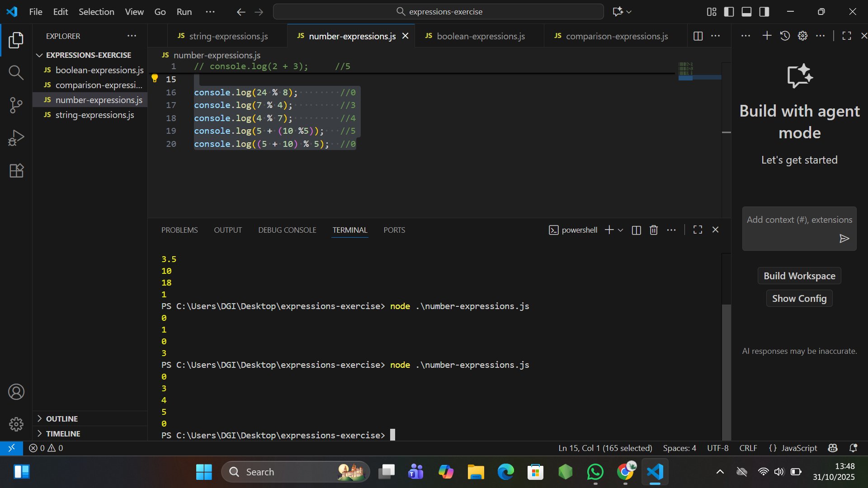Expand the OUTLINE section
Screen dimensions: 868x488
62,419
